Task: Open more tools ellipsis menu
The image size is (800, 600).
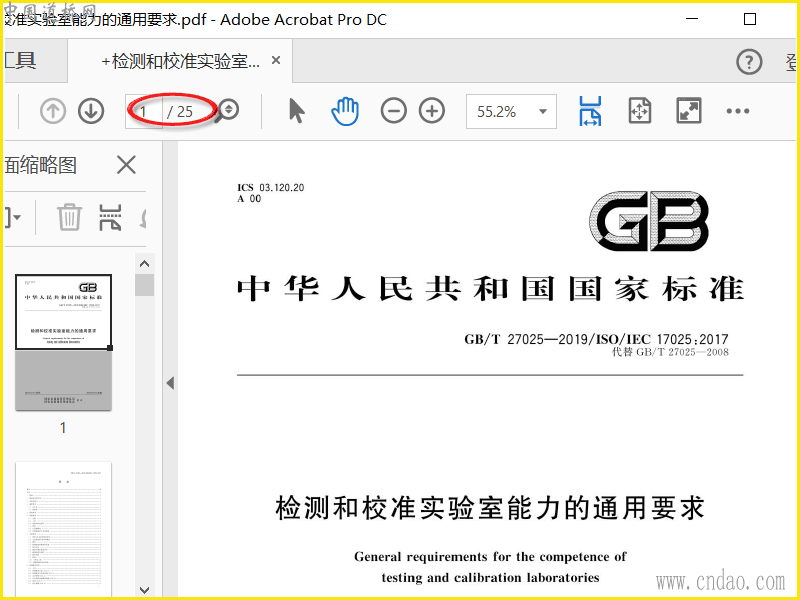Action: coord(738,111)
